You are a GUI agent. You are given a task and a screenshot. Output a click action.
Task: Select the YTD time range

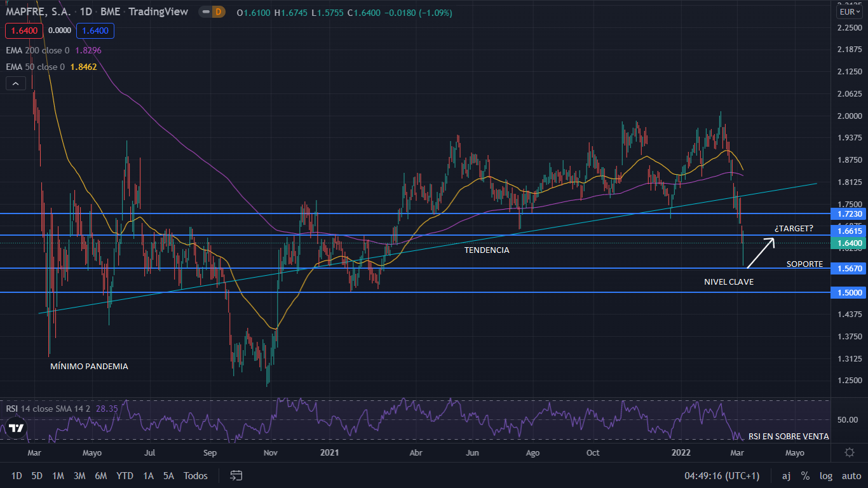(x=125, y=475)
